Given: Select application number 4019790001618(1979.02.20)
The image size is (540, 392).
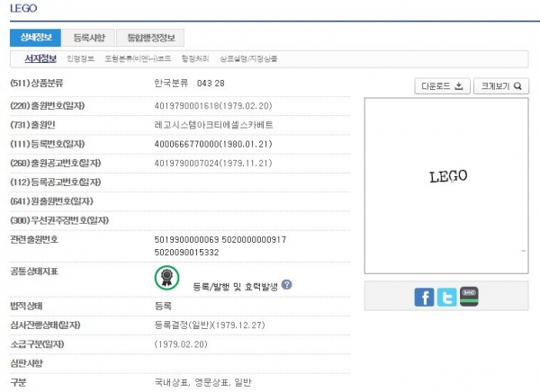Looking at the screenshot, I should point(213,106).
